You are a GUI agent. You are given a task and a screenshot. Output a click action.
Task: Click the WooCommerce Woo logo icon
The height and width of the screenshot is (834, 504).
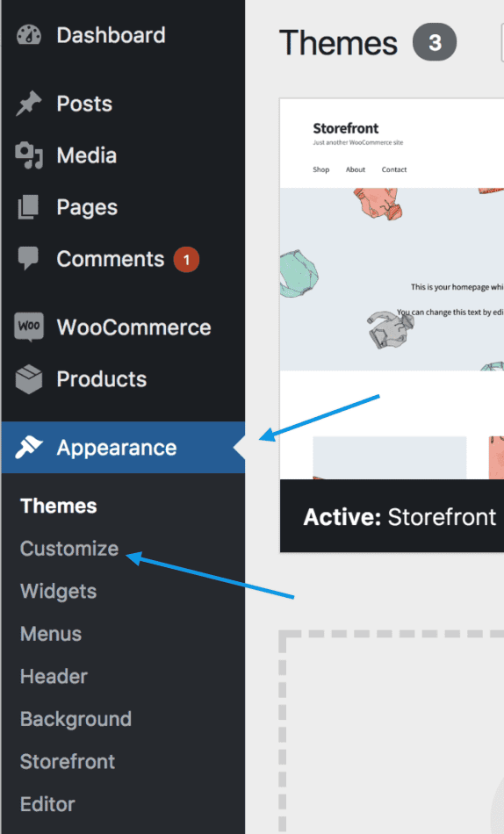click(29, 326)
